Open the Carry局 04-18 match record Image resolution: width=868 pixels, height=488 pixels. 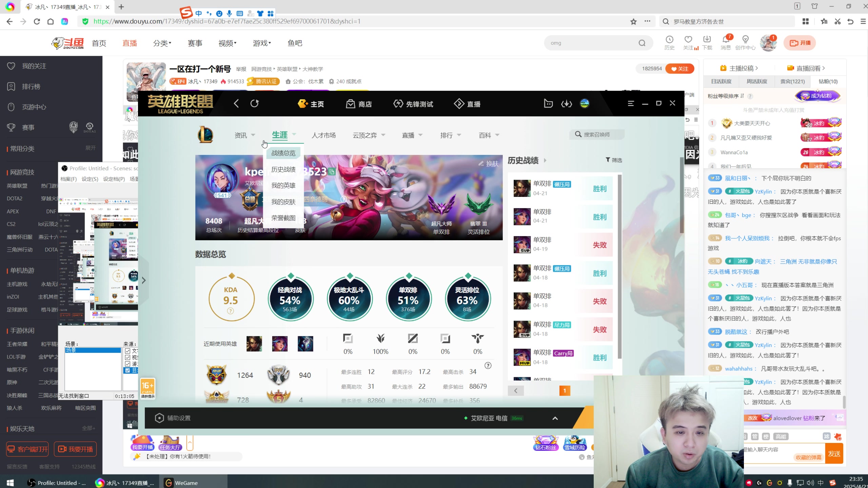click(x=563, y=357)
